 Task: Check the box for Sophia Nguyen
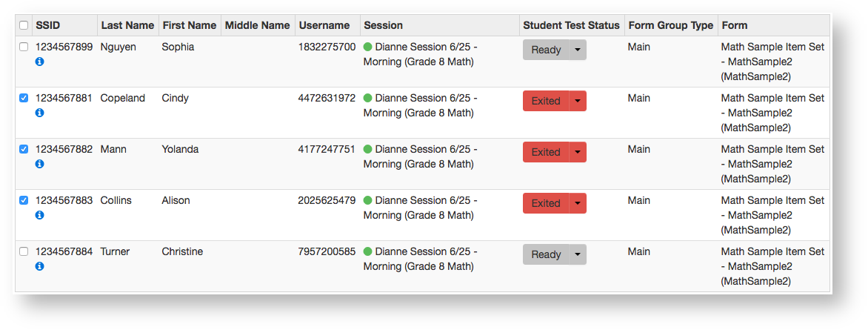point(24,47)
